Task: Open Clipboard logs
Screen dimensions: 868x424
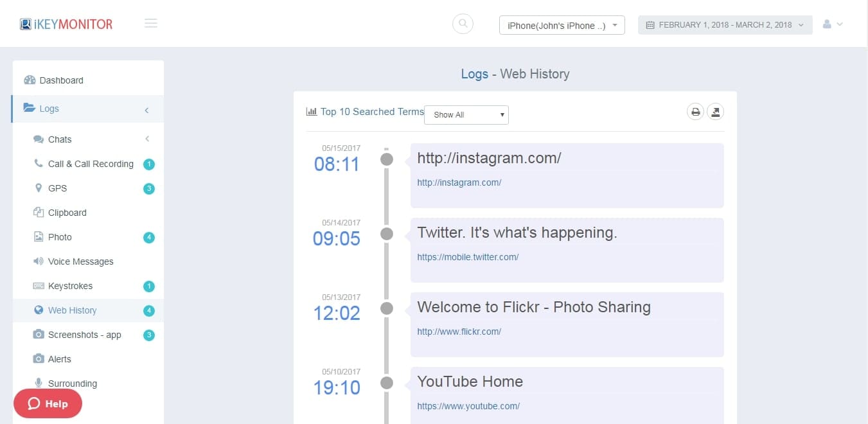Action: pos(67,213)
